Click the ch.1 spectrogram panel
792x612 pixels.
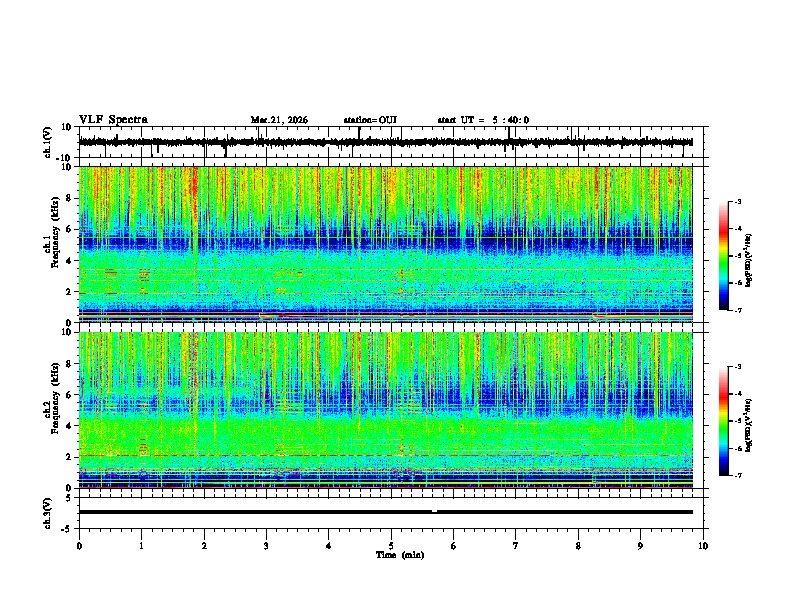(385, 244)
